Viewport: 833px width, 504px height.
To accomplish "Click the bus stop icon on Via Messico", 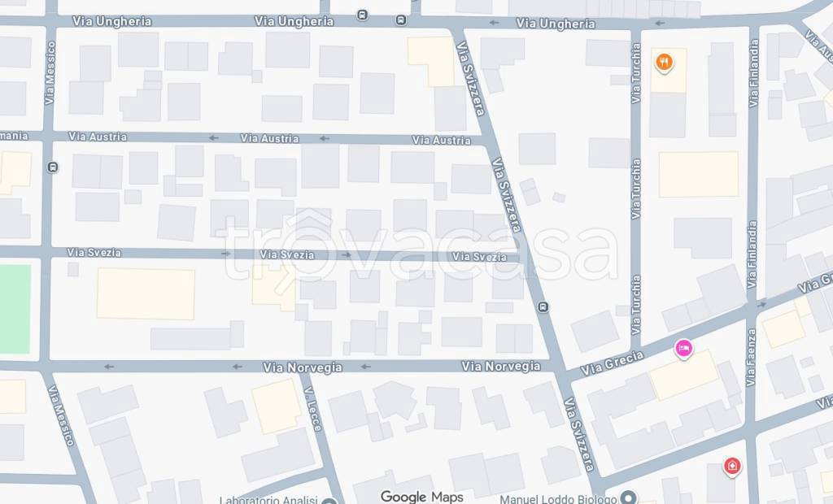I will pos(53,167).
